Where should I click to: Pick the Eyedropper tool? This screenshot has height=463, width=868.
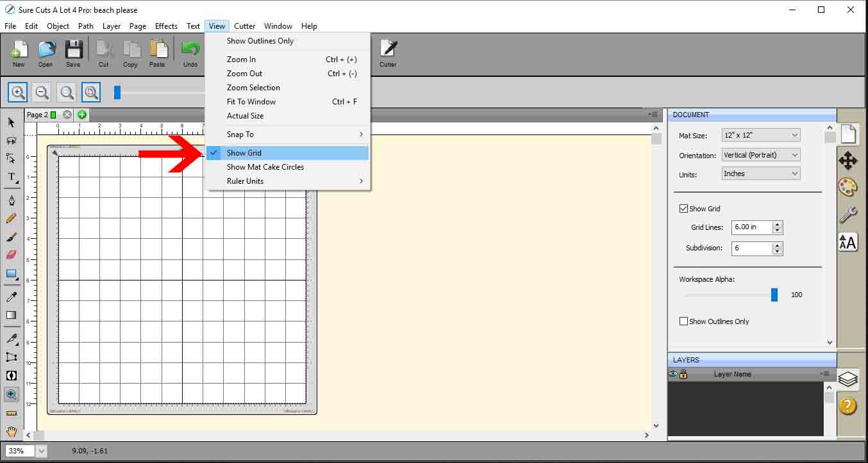click(x=12, y=296)
